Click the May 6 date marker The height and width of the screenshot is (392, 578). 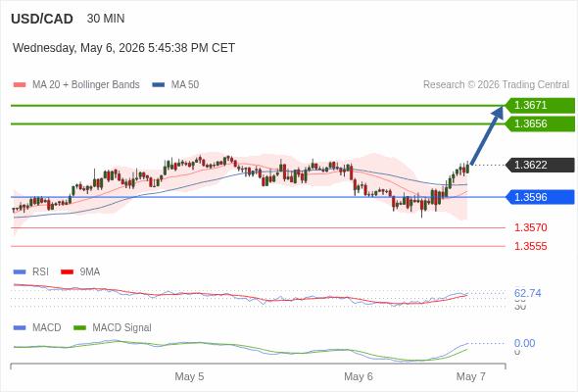359,376
